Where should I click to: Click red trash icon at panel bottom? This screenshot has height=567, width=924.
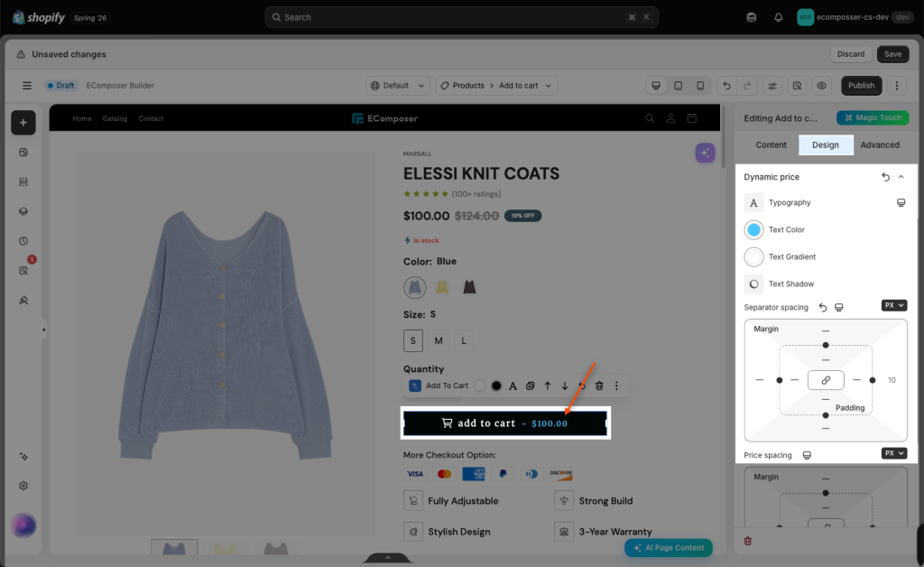pyautogui.click(x=747, y=541)
